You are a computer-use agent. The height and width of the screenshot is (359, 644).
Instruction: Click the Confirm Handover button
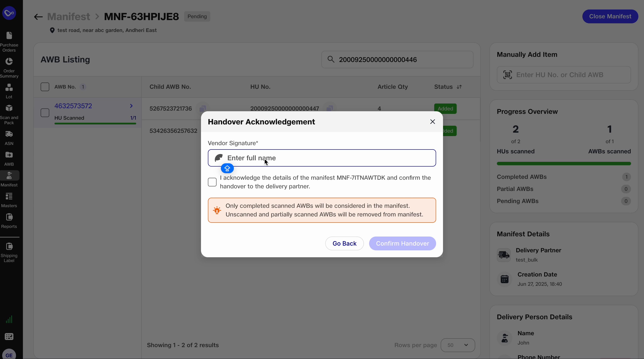tap(402, 243)
